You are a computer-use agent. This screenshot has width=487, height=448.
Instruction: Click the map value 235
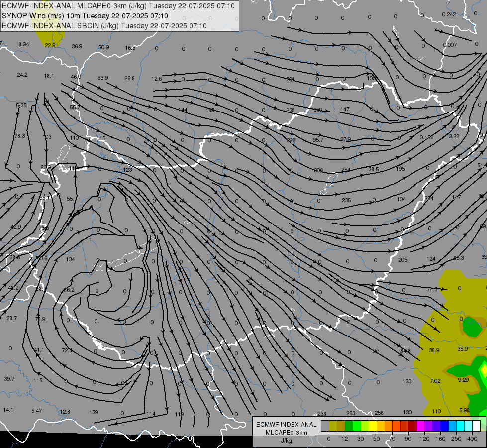(x=346, y=200)
